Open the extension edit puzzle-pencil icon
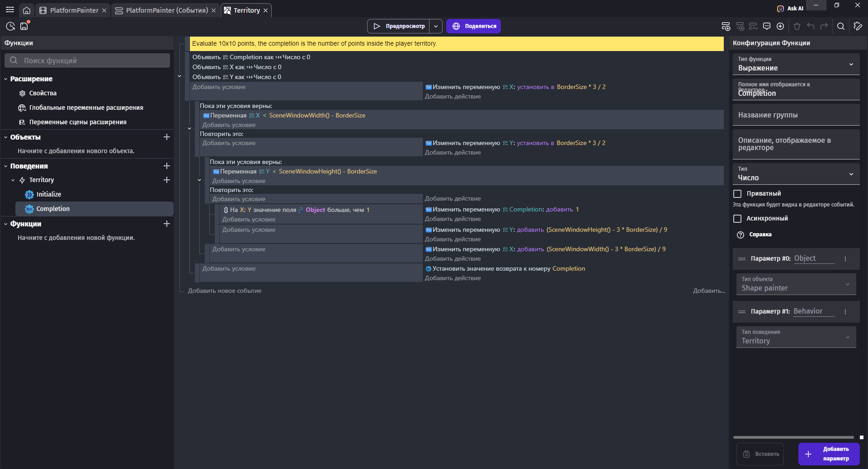 coord(858,26)
